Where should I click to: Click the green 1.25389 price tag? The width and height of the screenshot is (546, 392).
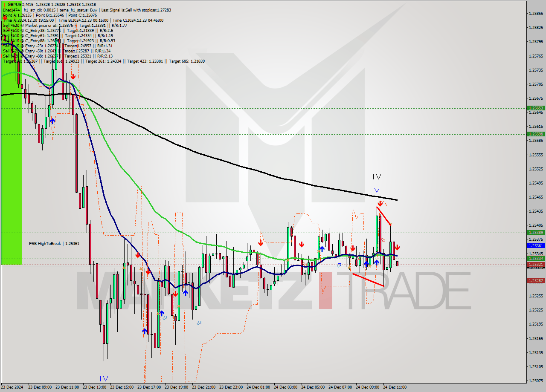(x=535, y=232)
